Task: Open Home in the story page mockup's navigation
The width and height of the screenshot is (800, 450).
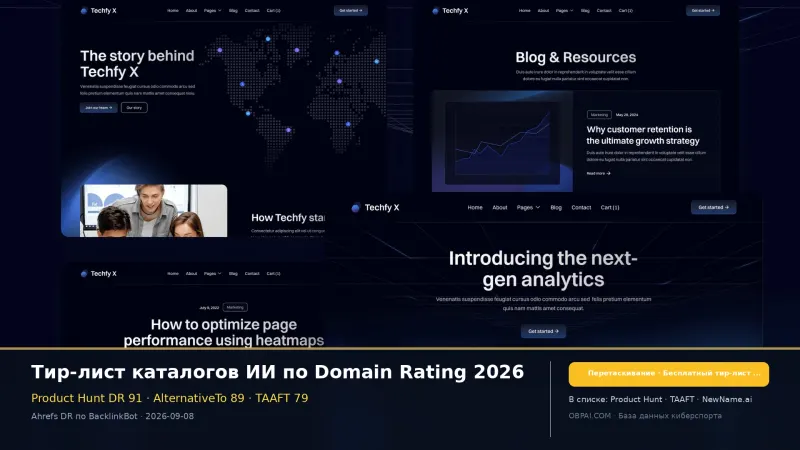Action: tap(173, 10)
